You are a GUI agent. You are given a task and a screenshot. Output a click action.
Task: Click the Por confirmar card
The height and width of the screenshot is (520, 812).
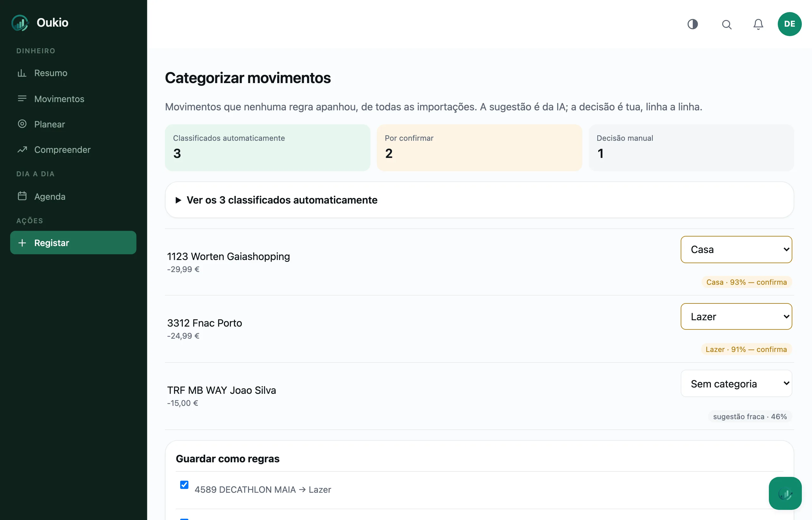[x=479, y=148]
